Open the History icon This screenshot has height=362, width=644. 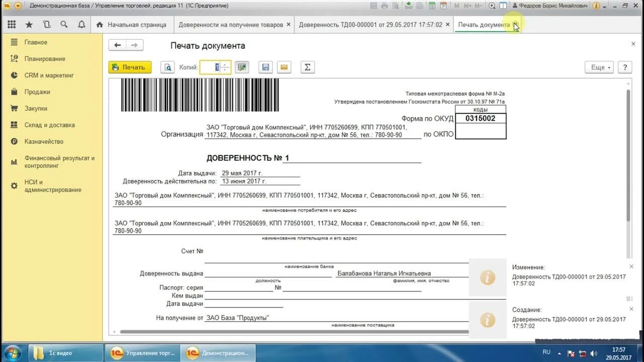[47, 25]
